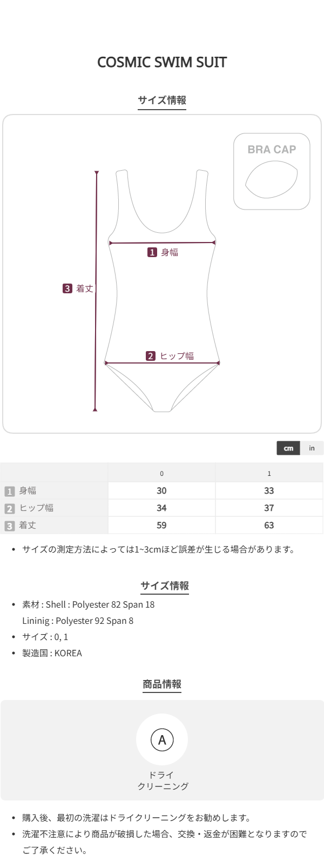Image resolution: width=324 pixels, height=868 pixels.
Task: Click number 2 ヒップ幅 marker on diagram
Action: (x=151, y=356)
